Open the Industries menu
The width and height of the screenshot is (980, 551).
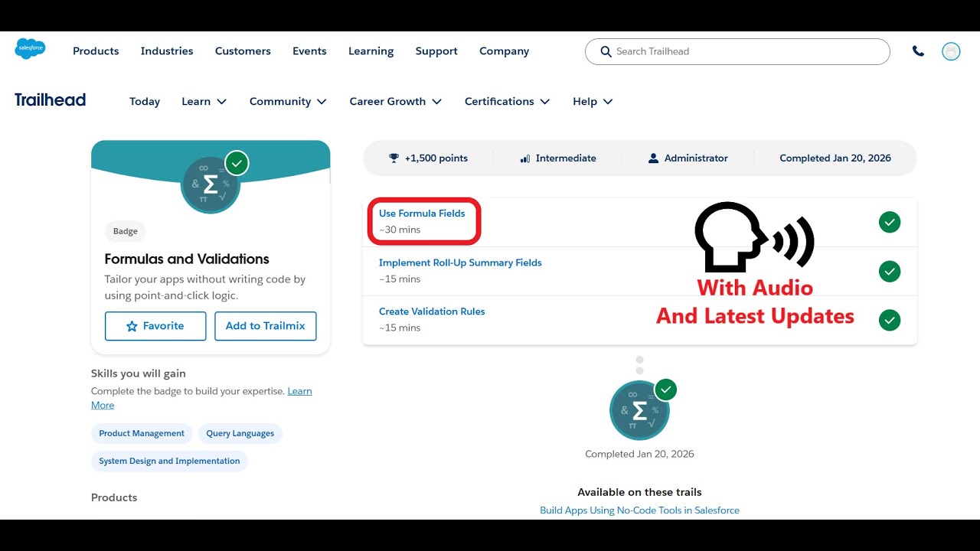coord(167,51)
